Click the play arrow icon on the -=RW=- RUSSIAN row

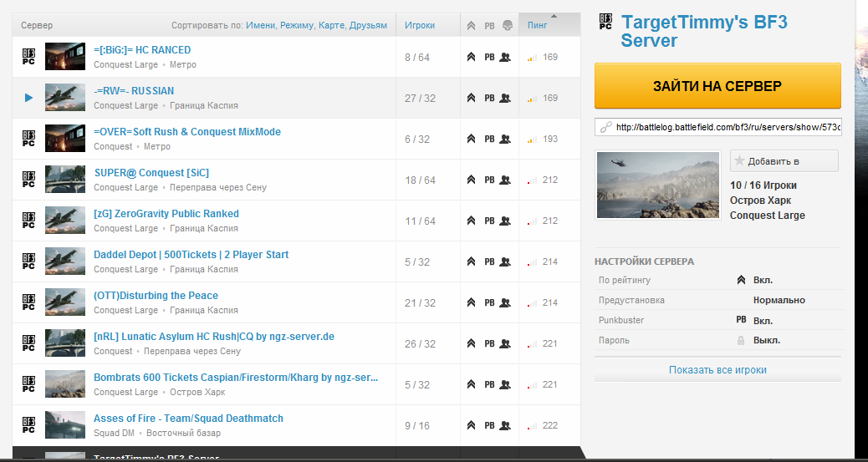28,98
